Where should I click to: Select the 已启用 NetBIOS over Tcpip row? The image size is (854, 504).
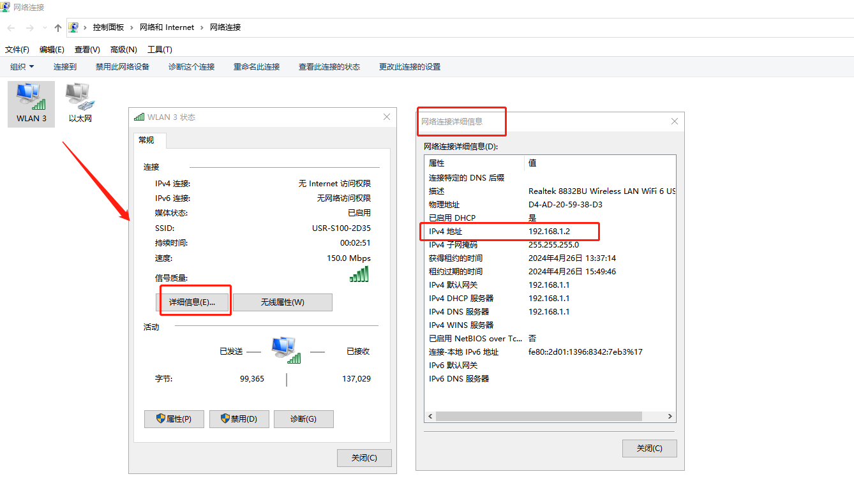550,338
